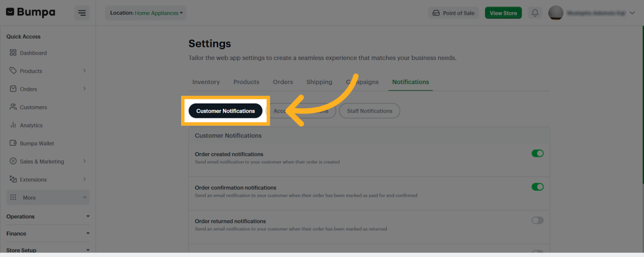644x257 pixels.
Task: Click the Order returned notifications label
Action: coord(230,221)
